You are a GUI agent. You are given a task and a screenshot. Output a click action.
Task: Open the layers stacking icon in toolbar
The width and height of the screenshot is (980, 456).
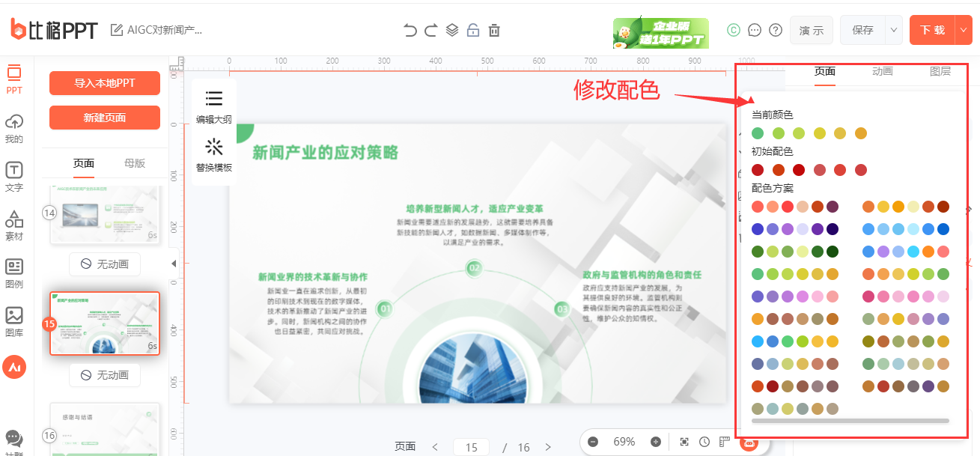click(x=451, y=30)
